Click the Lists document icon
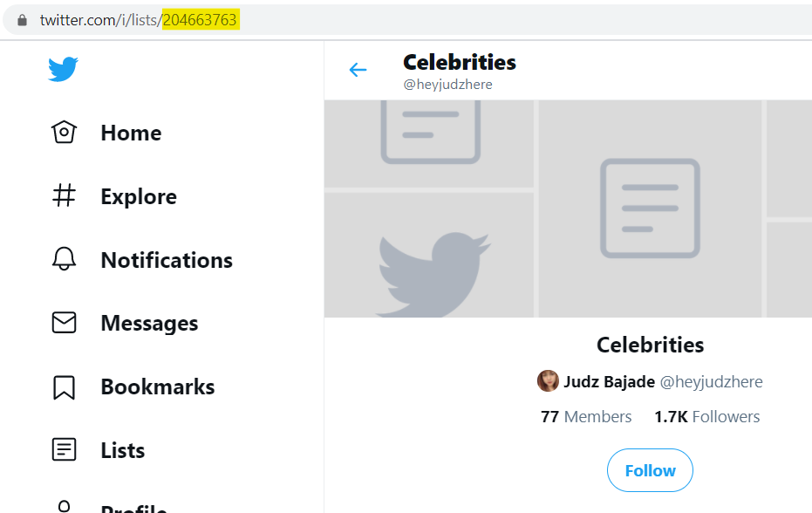812x513 pixels. point(65,449)
